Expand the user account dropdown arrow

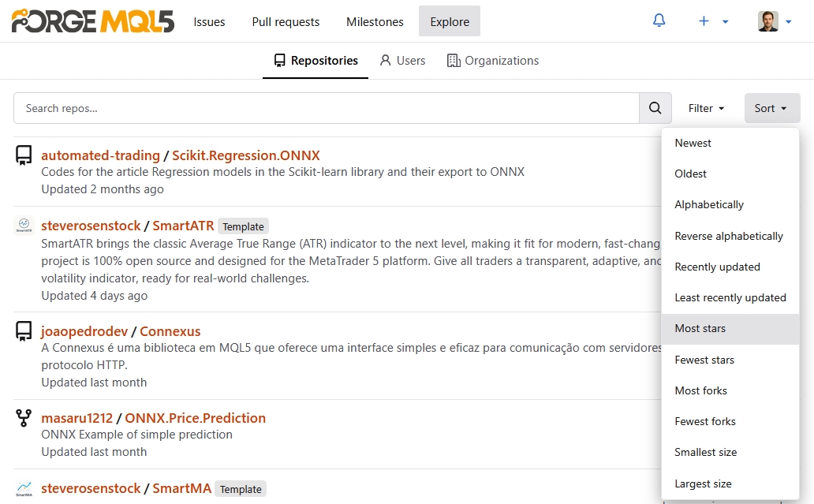coord(788,21)
